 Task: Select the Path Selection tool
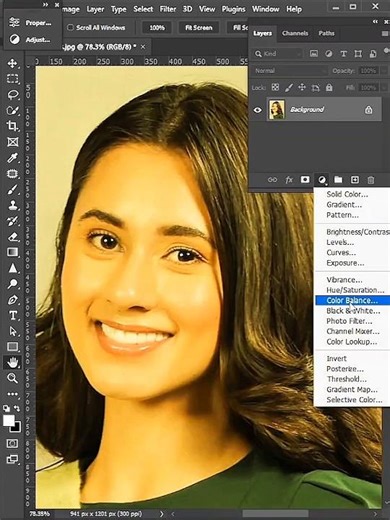click(13, 331)
